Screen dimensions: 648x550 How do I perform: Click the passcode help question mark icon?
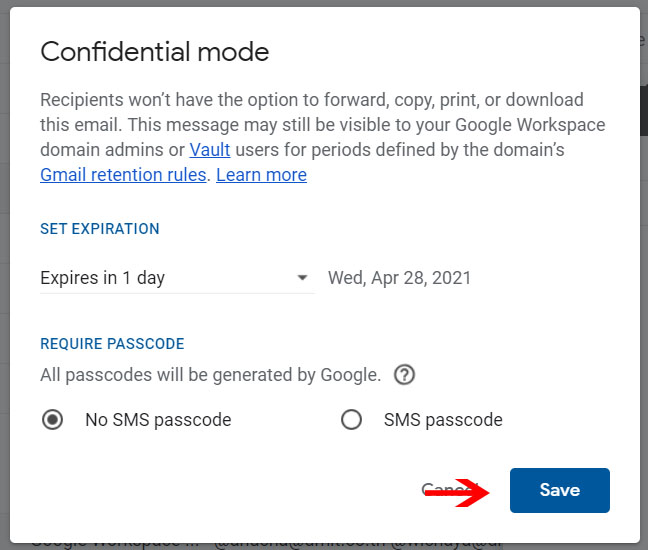[404, 375]
